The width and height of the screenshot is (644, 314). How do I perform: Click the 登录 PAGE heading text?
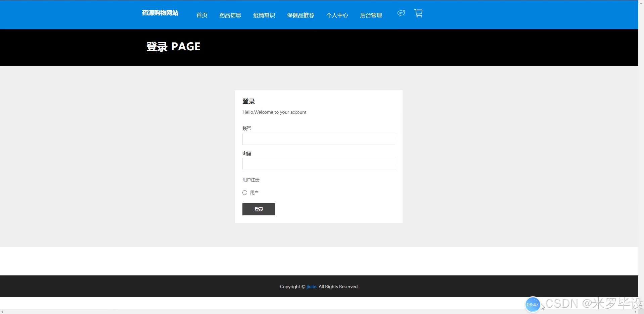tap(173, 47)
